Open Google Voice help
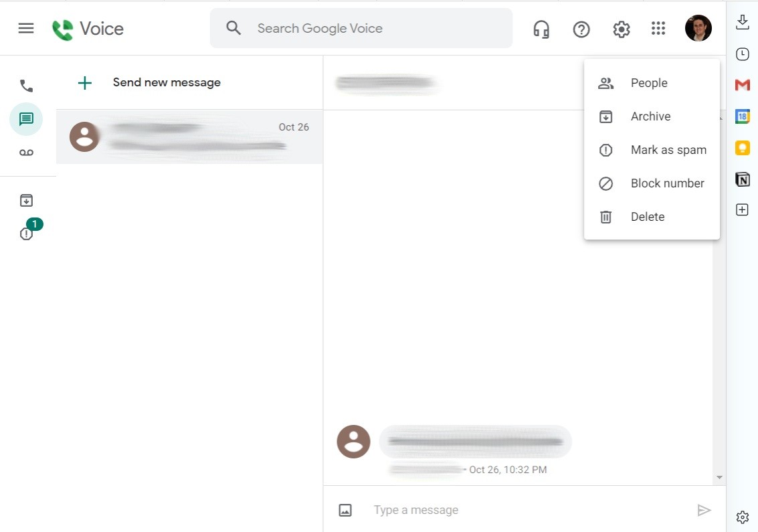The image size is (758, 532). pos(581,29)
